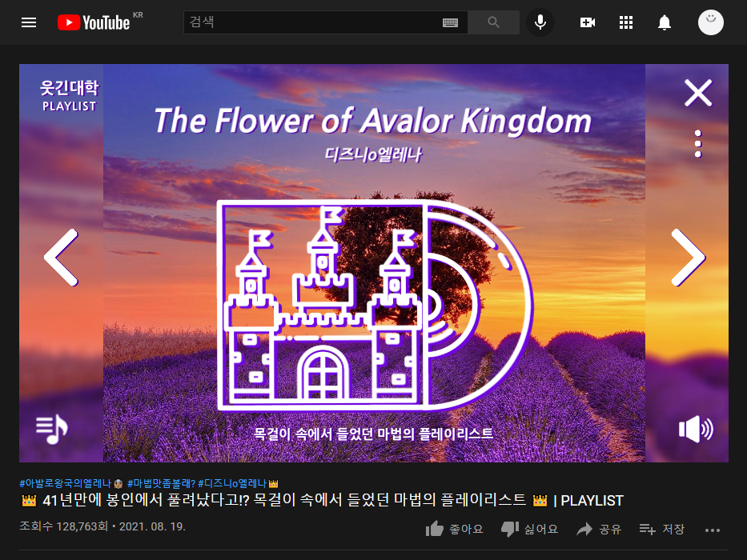The width and height of the screenshot is (747, 560).
Task: Go to YouTube home via the logo
Action: tap(94, 22)
